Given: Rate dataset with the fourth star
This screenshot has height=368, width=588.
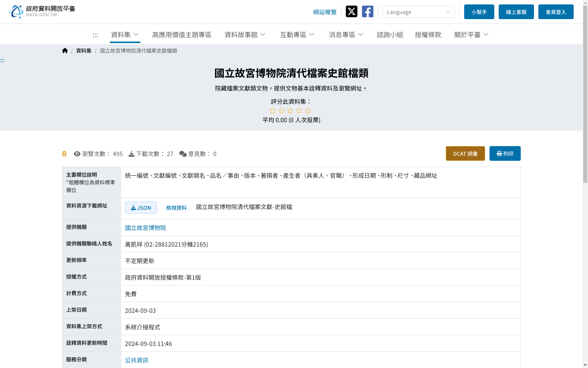Looking at the screenshot, I should (299, 110).
